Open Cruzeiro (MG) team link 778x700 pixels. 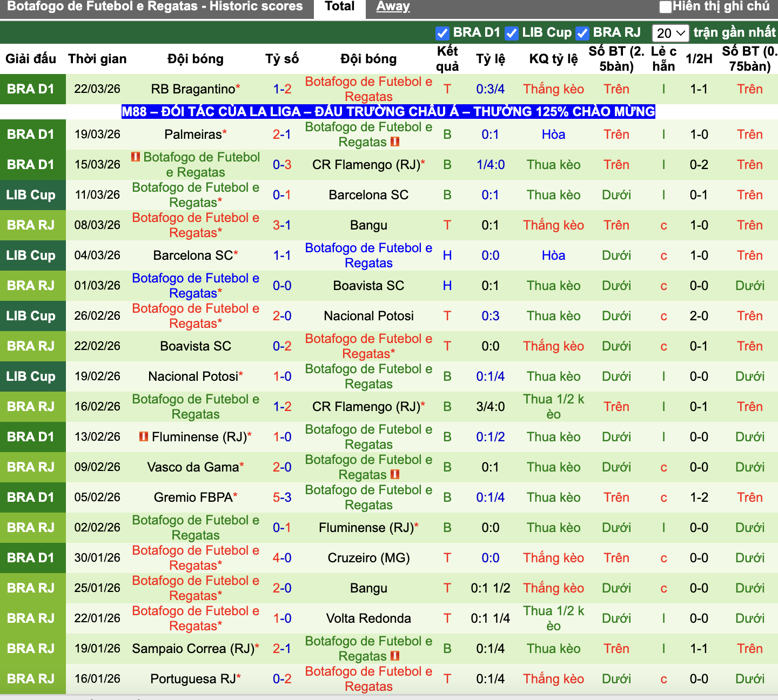click(368, 558)
